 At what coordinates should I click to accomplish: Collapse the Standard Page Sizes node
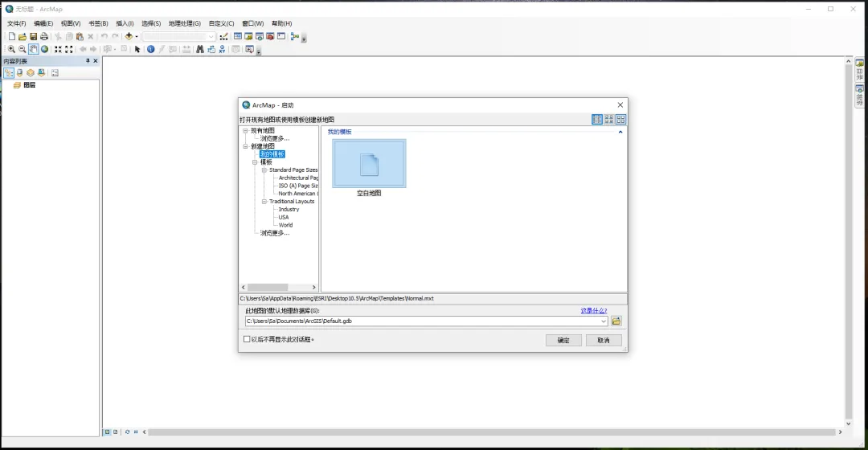(264, 170)
